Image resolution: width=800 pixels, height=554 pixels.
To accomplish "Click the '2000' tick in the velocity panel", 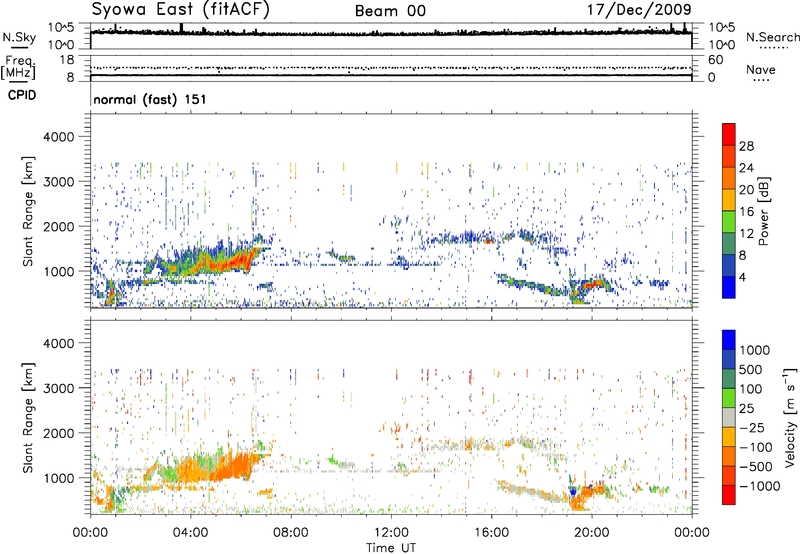I will 58,433.
